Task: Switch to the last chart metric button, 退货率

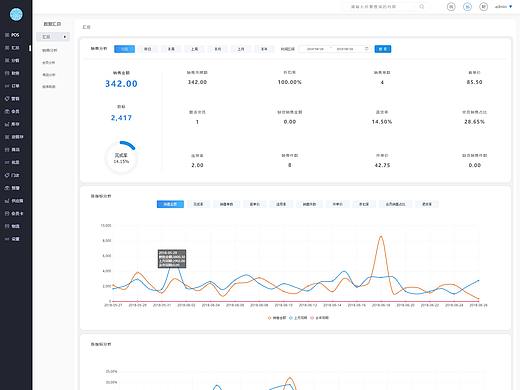Action: (x=427, y=204)
